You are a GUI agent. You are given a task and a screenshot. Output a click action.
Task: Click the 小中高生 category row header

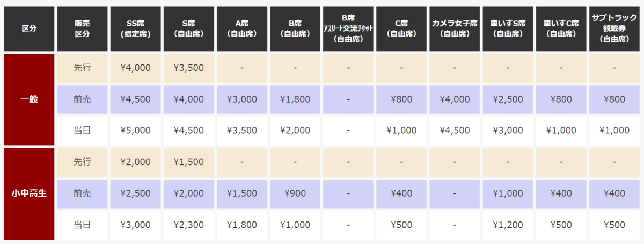[x=29, y=193]
